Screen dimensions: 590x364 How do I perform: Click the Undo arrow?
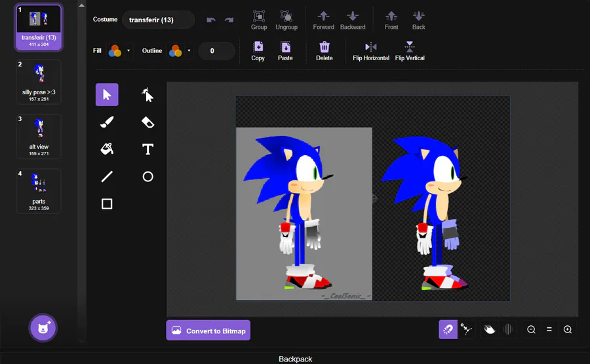tap(211, 20)
